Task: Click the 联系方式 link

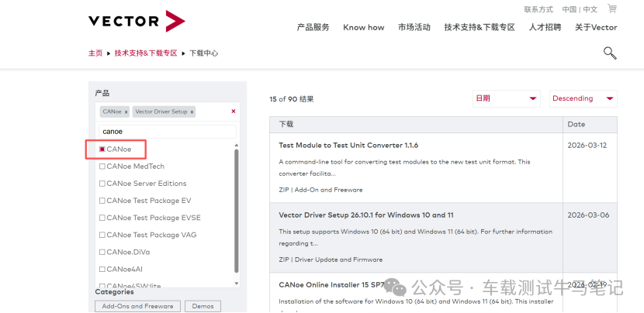Action: [x=538, y=9]
